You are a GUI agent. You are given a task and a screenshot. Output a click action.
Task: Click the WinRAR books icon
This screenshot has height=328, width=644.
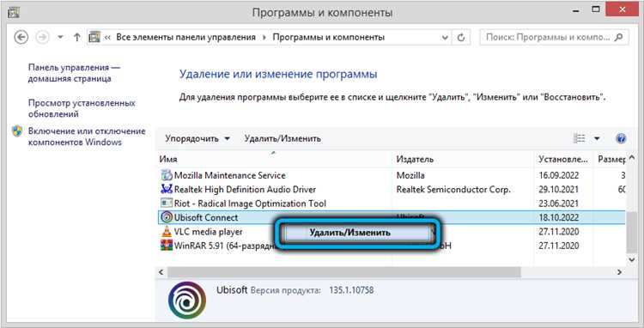coord(167,246)
